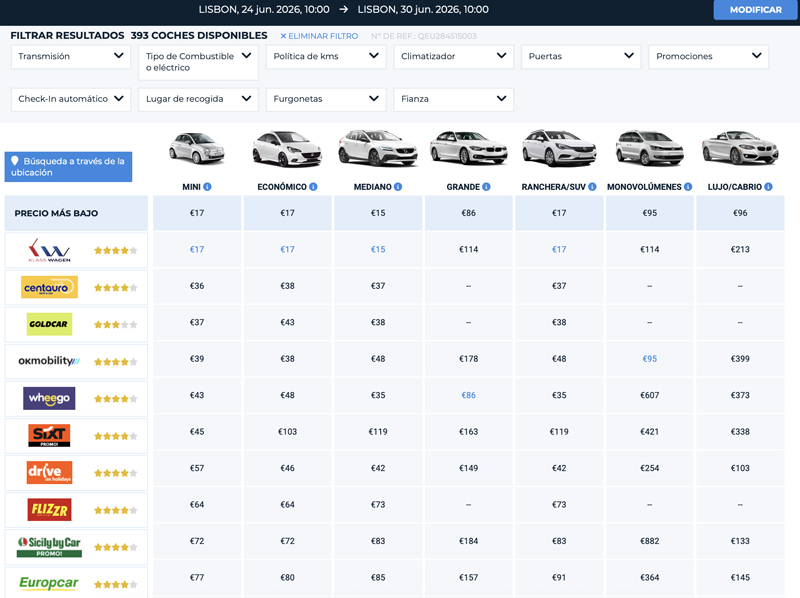
Task: Select the Drive on Holidays logo
Action: pyautogui.click(x=49, y=472)
